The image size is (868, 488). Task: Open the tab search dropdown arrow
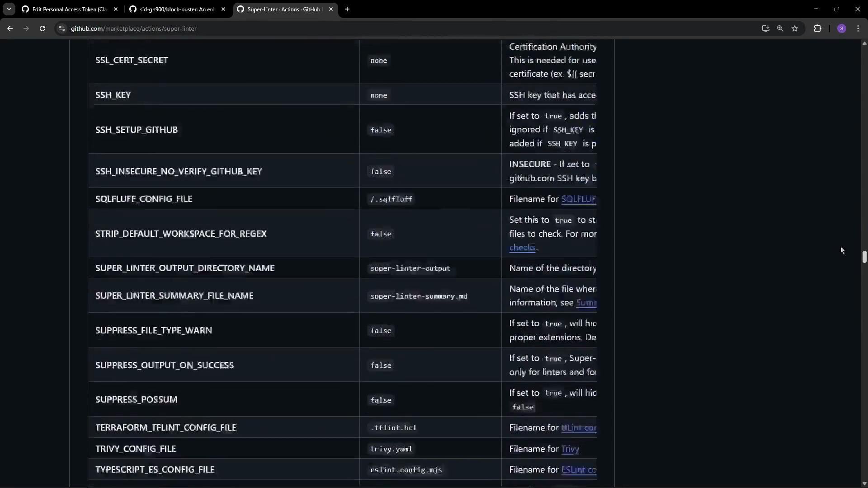[x=9, y=9]
